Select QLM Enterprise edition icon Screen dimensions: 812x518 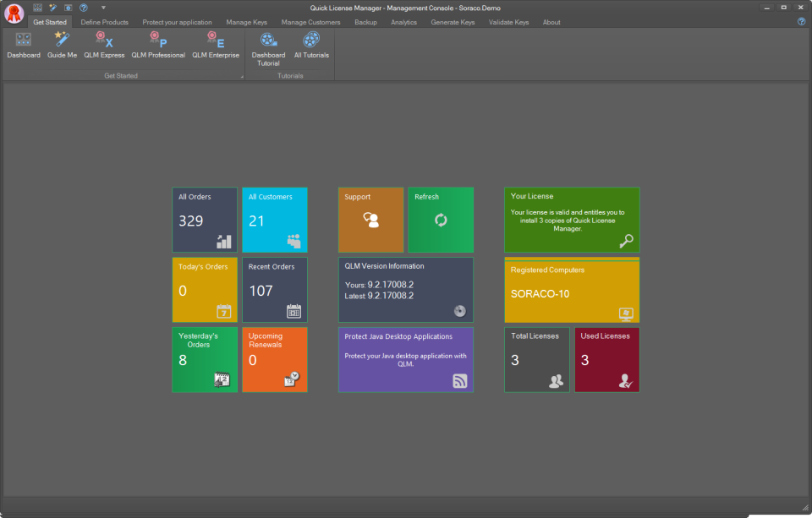click(x=216, y=45)
